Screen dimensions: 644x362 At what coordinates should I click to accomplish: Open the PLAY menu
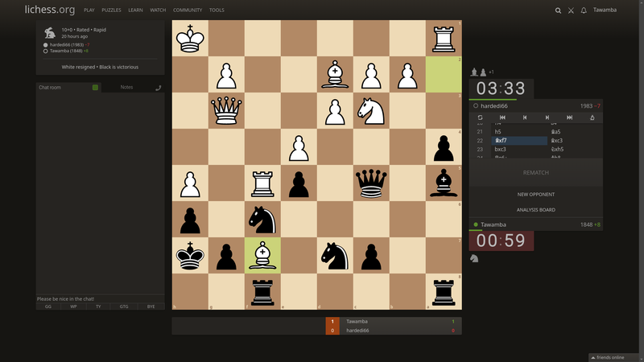89,10
